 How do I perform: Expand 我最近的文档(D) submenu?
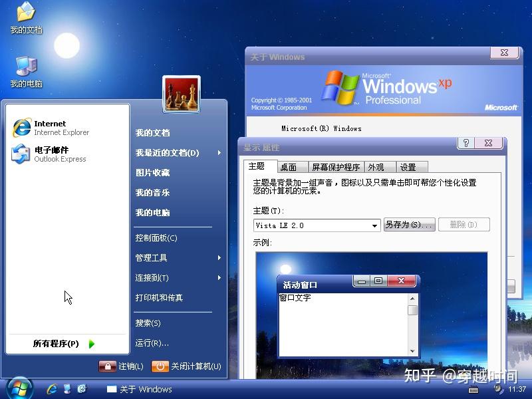(178, 153)
